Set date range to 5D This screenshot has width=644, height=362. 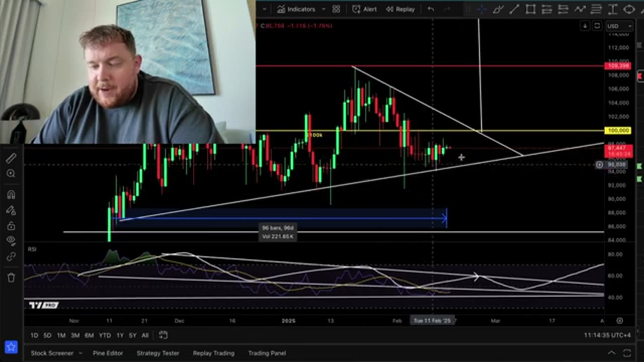point(47,335)
